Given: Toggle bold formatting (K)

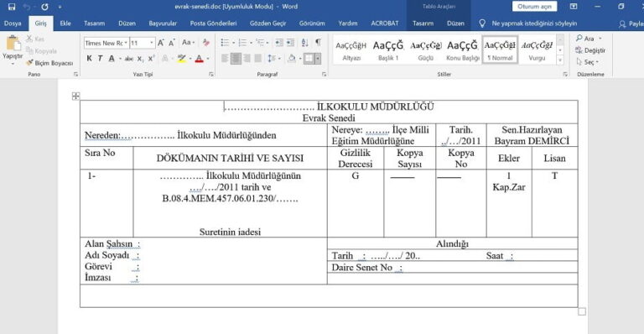Looking at the screenshot, I should [89, 59].
